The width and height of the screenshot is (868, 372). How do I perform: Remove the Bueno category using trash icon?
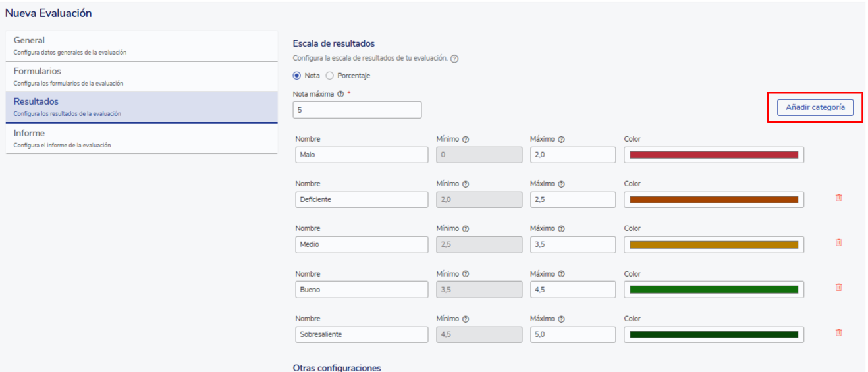pos(838,287)
